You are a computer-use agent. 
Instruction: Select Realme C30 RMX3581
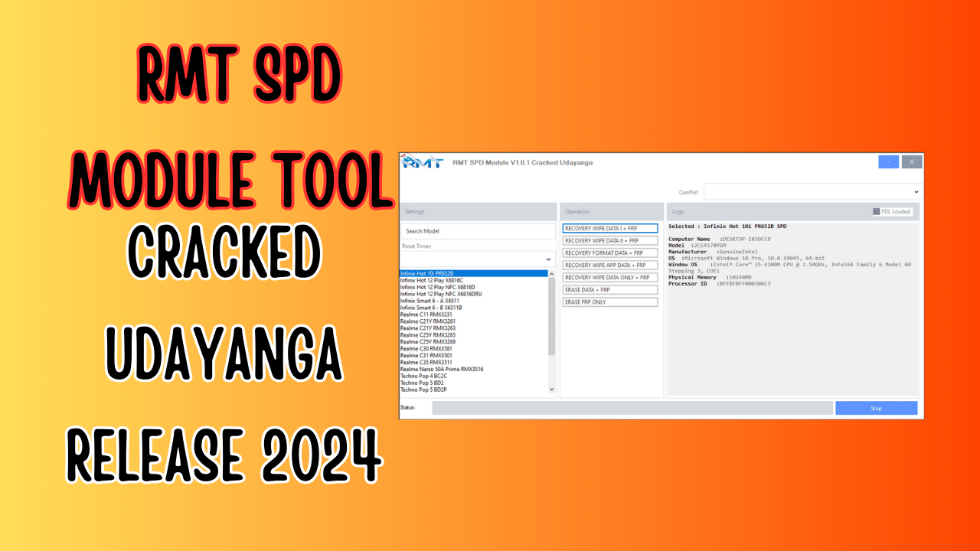pos(474,349)
